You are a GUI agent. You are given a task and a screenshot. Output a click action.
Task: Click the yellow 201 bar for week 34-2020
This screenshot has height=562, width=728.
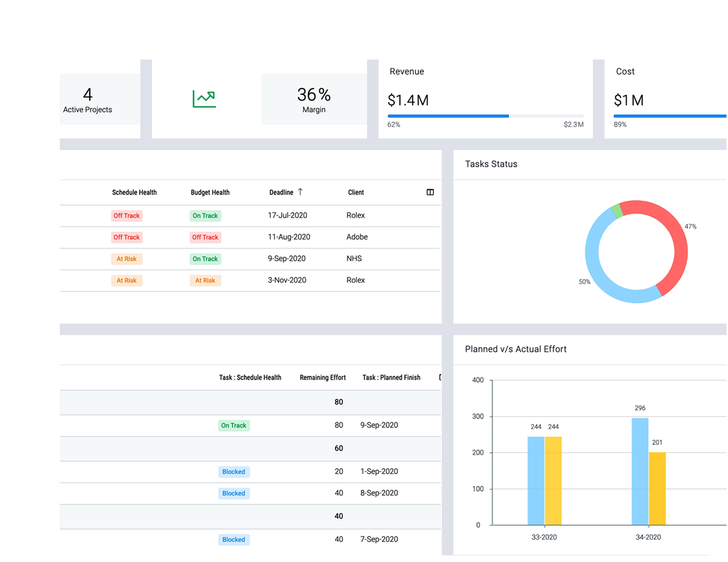pos(657,489)
